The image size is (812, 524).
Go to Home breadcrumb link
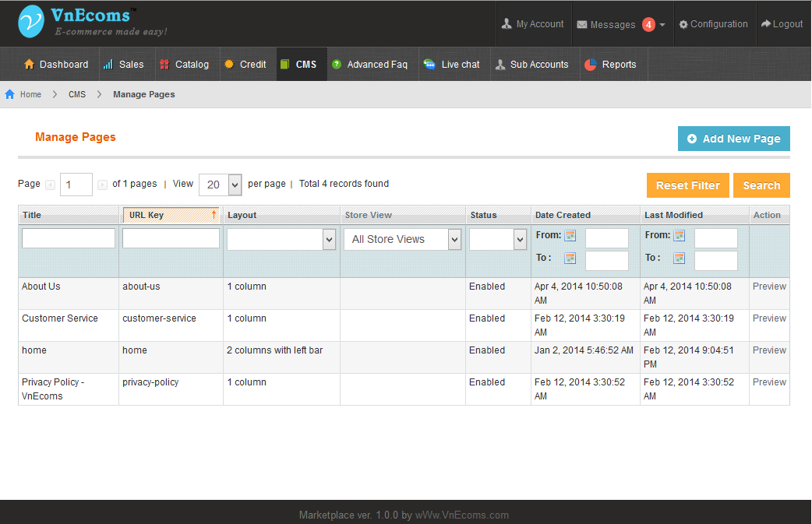pos(30,94)
